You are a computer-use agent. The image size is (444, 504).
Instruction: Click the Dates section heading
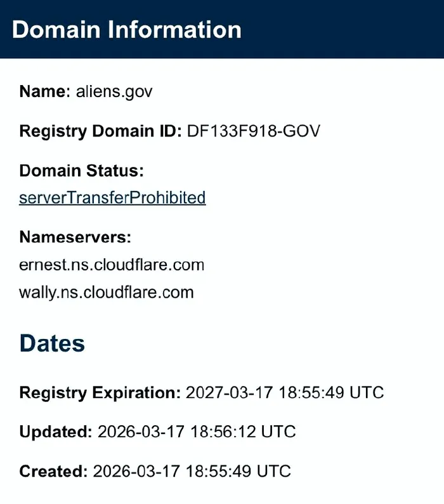[x=52, y=343]
